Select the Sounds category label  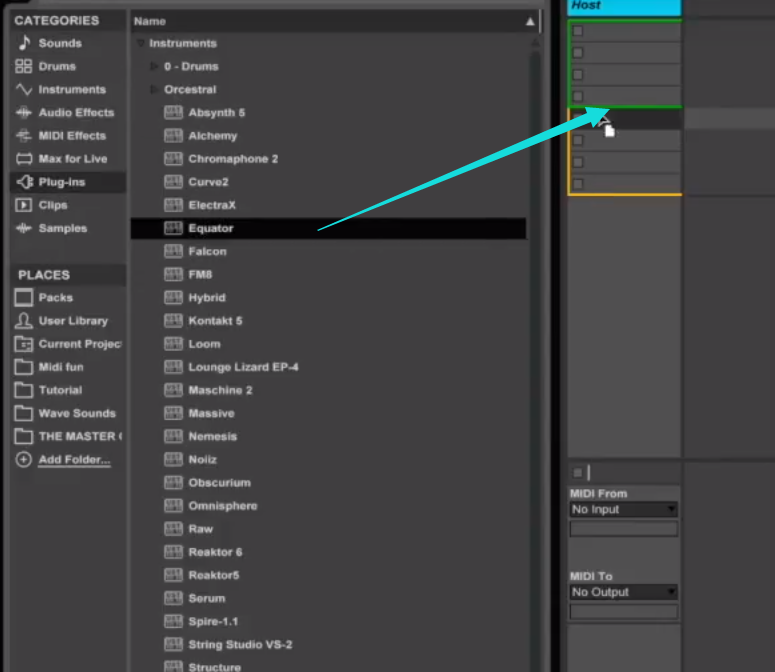[60, 43]
